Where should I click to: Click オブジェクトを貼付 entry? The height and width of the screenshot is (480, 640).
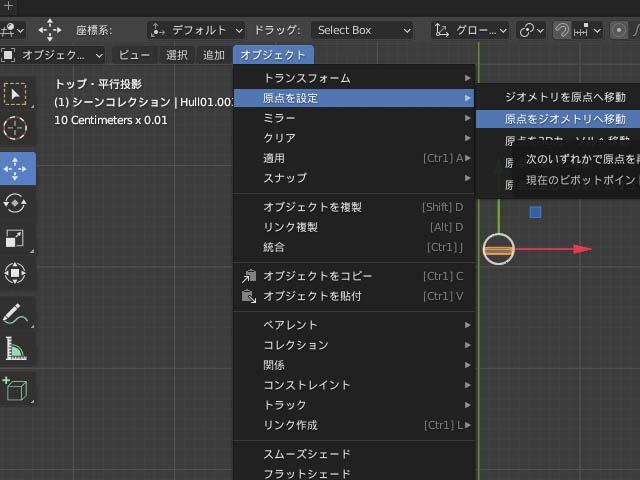(354, 296)
